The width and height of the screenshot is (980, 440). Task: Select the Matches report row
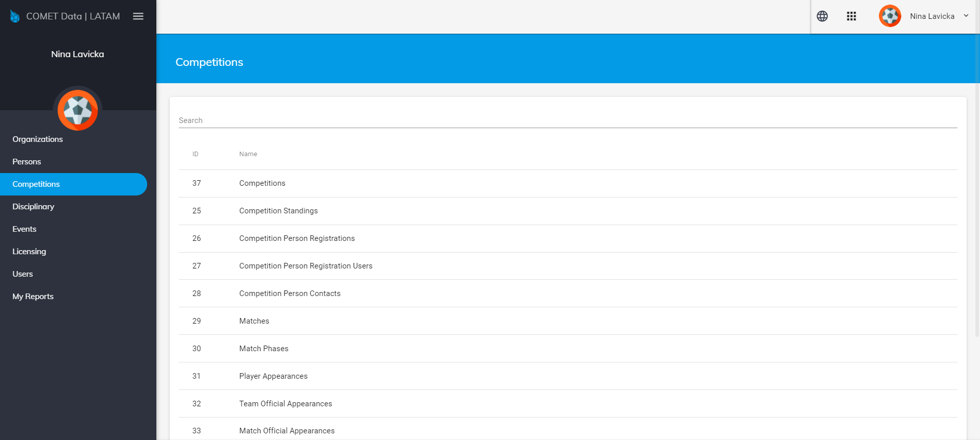click(254, 321)
